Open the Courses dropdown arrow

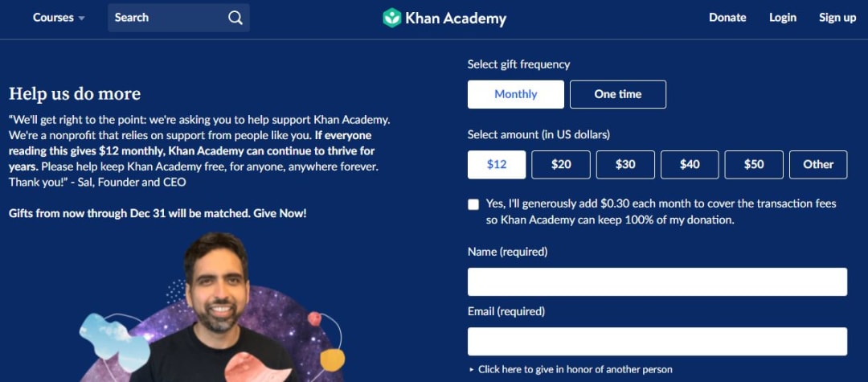click(82, 18)
